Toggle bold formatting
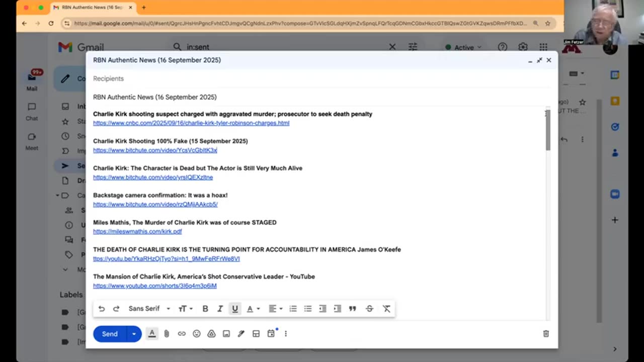 [x=205, y=309]
